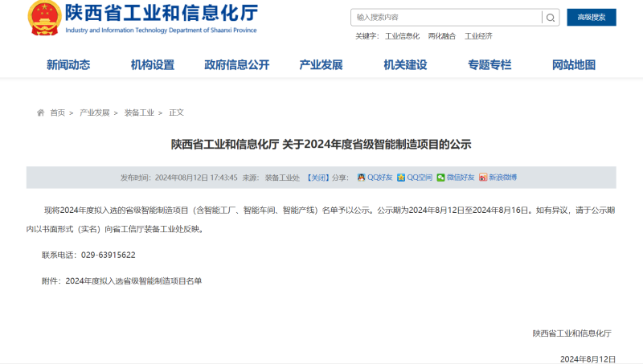This screenshot has width=643, height=364.
Task: Click the home icon in breadcrumb
Action: coord(40,113)
